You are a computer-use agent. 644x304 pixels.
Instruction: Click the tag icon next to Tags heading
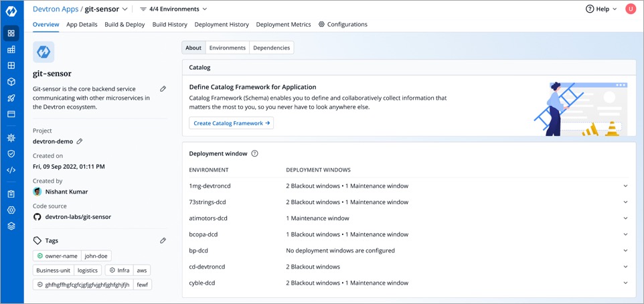coord(37,240)
